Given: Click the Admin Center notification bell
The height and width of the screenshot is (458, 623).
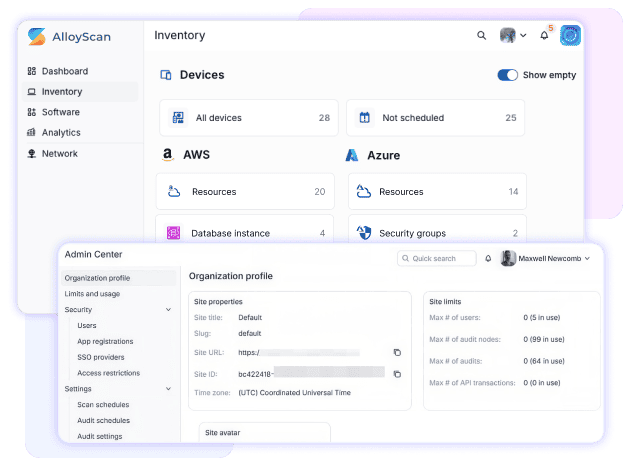Looking at the screenshot, I should pyautogui.click(x=488, y=259).
